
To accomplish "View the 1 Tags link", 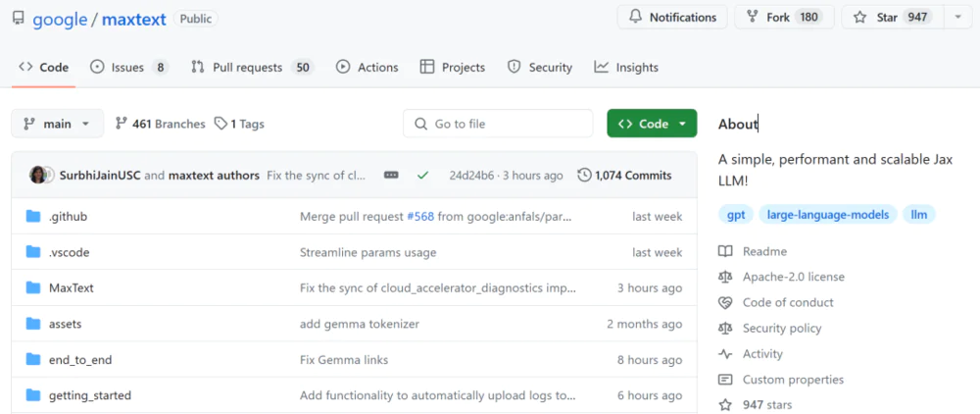I will (x=239, y=124).
